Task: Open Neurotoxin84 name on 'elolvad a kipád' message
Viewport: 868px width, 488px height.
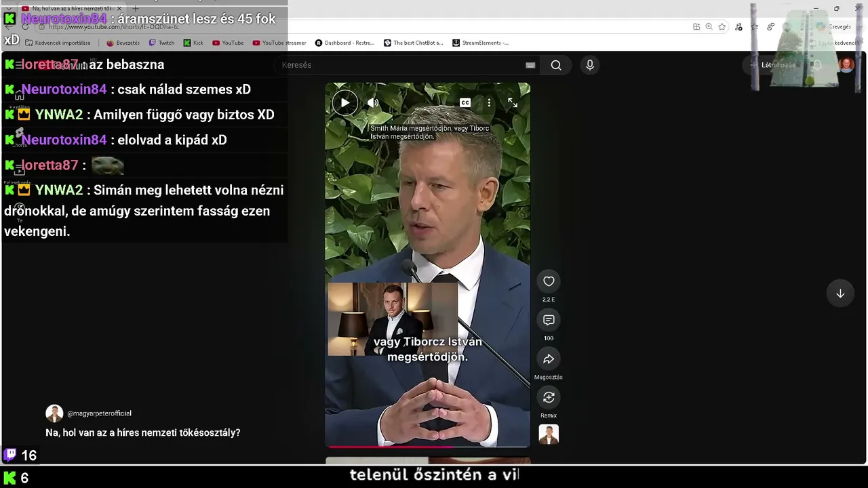Action: (64, 140)
